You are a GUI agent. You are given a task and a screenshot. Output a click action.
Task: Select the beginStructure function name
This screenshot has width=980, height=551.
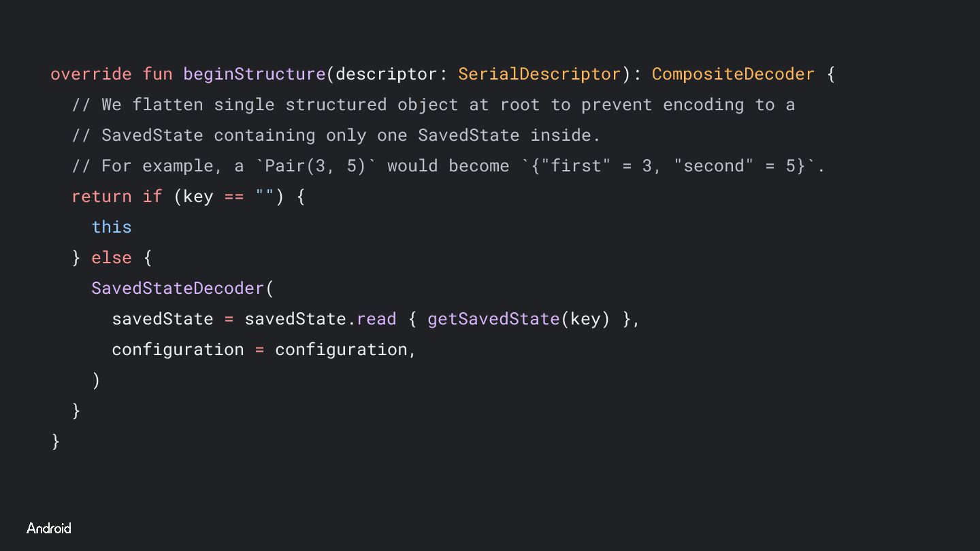pos(255,74)
